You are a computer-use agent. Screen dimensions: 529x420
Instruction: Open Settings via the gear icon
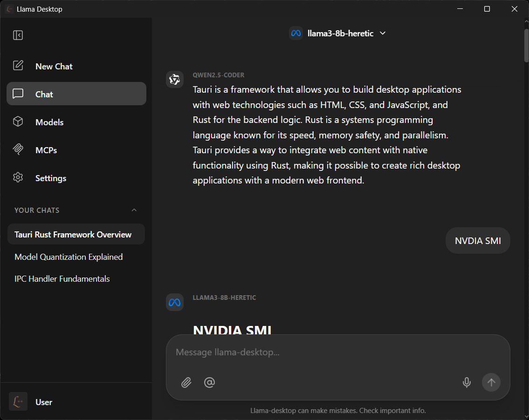(x=18, y=177)
